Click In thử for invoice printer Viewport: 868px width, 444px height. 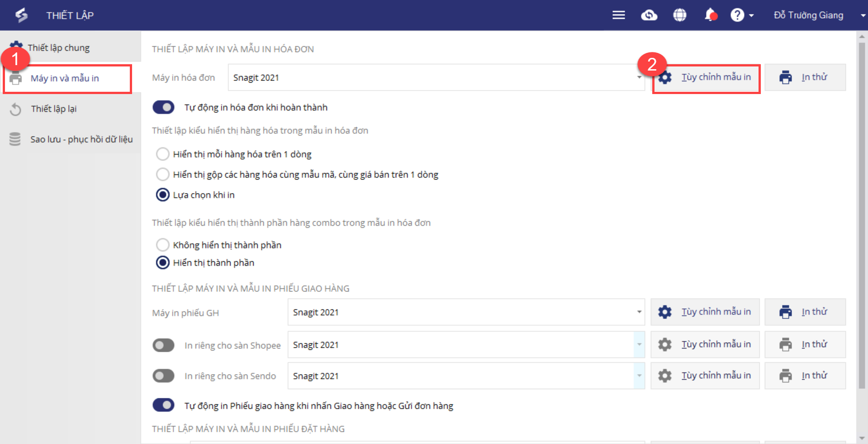click(805, 77)
